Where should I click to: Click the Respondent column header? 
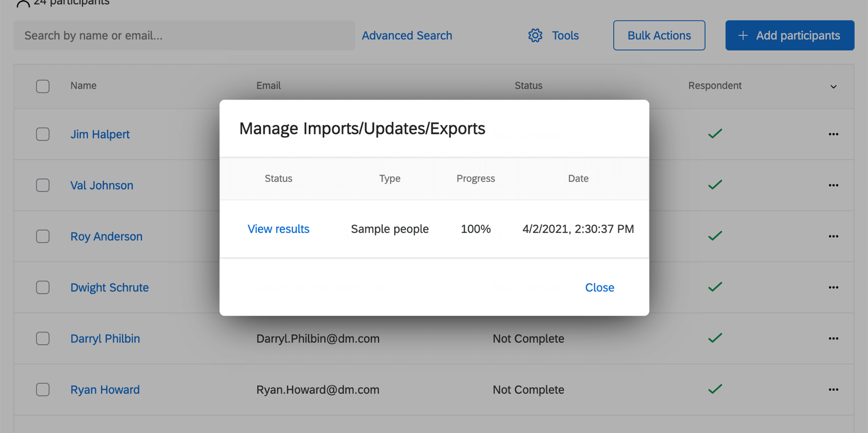tap(715, 85)
